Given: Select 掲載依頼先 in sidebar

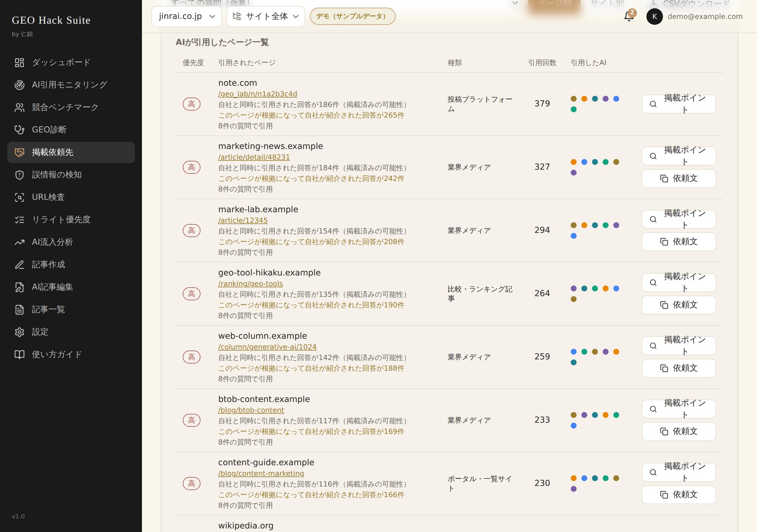Looking at the screenshot, I should [71, 152].
